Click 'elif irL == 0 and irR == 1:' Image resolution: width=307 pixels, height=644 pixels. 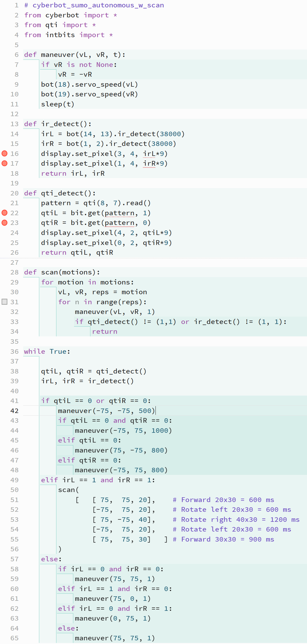click(x=115, y=609)
